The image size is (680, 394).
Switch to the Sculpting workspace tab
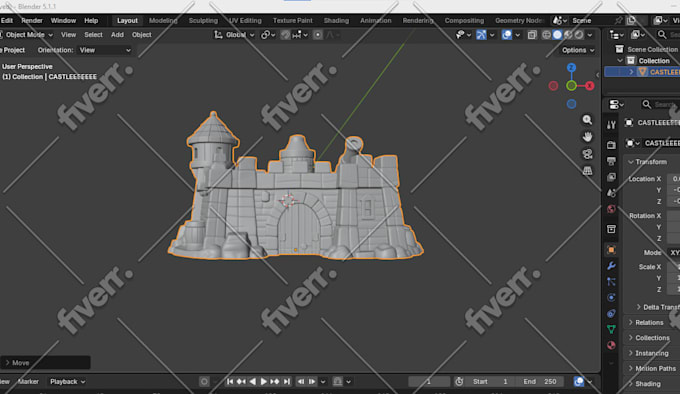(203, 20)
